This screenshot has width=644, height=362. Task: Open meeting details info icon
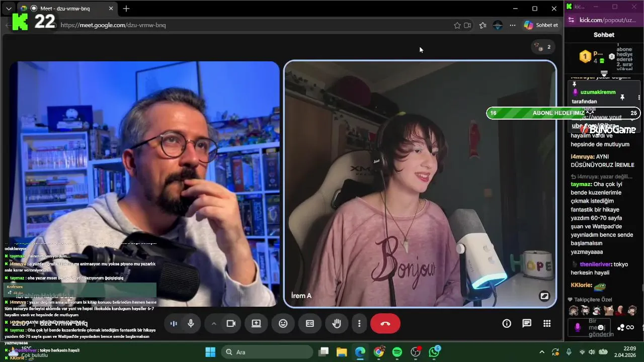(x=507, y=324)
